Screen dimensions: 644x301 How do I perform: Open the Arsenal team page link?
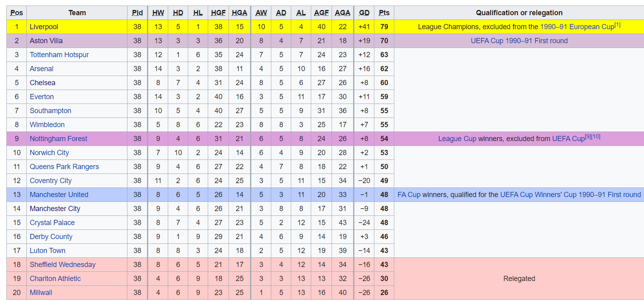(42, 69)
